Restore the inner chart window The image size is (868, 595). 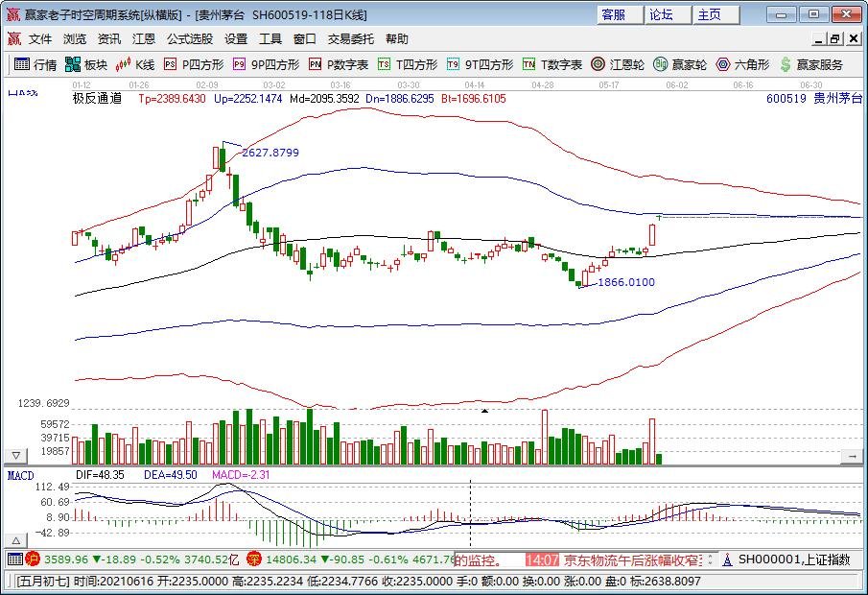click(834, 38)
